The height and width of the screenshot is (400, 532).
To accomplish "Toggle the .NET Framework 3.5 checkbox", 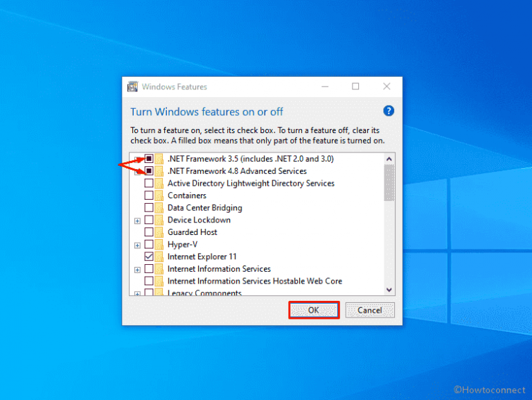I will [x=149, y=159].
